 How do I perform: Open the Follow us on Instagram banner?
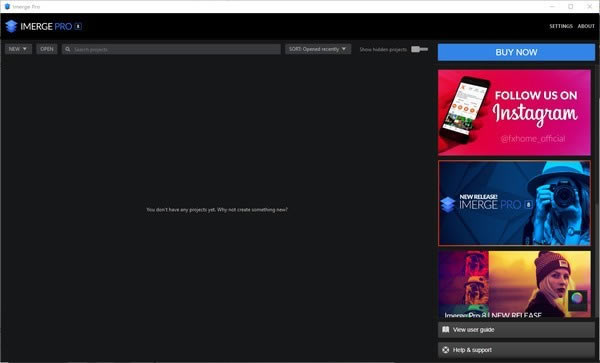[x=514, y=112]
